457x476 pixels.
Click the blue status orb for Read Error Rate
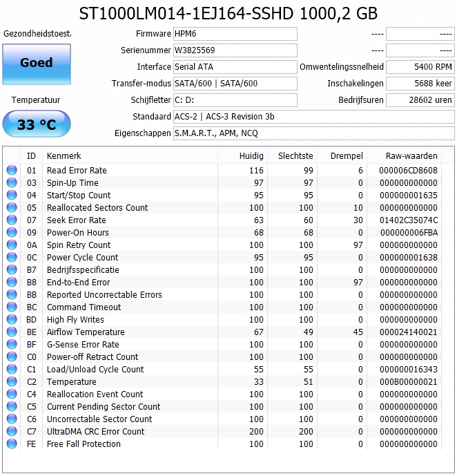(x=12, y=171)
